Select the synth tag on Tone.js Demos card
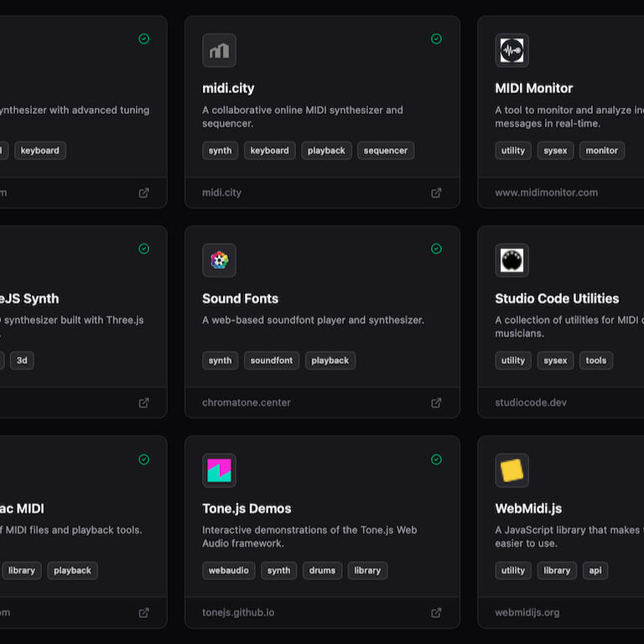This screenshot has height=644, width=644. pyautogui.click(x=279, y=570)
